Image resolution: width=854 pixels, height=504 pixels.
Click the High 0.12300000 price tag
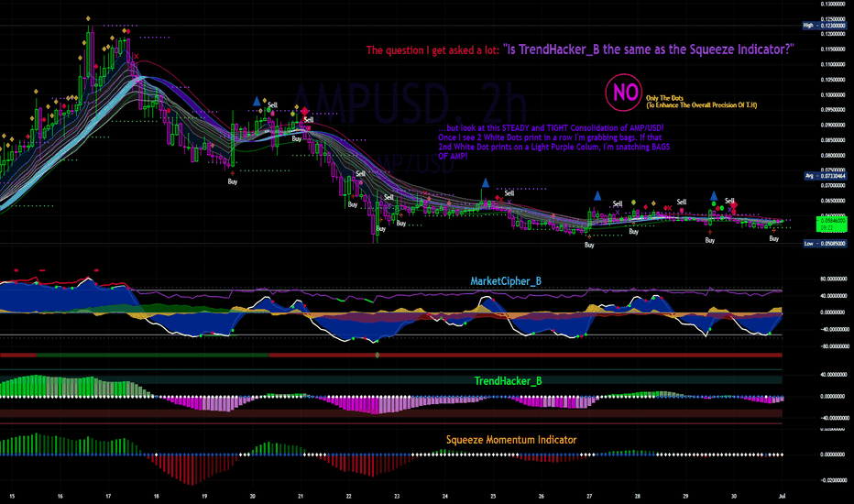coord(824,26)
